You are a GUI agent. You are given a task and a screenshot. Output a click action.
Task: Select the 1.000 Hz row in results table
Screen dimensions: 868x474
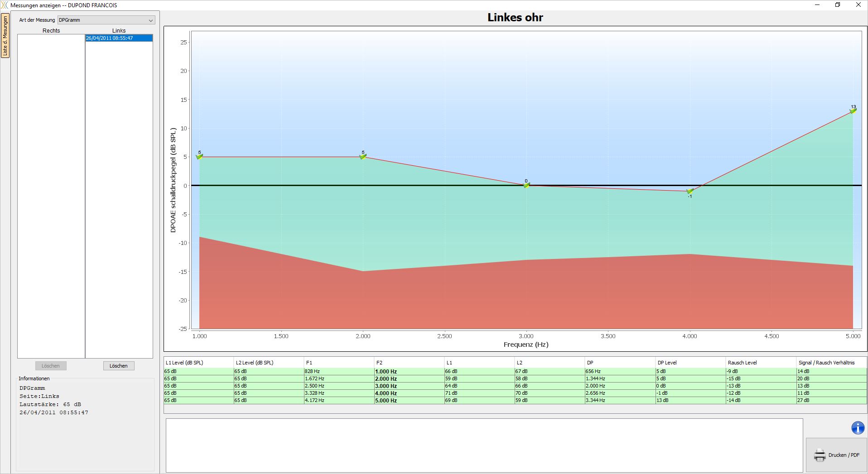(x=386, y=371)
